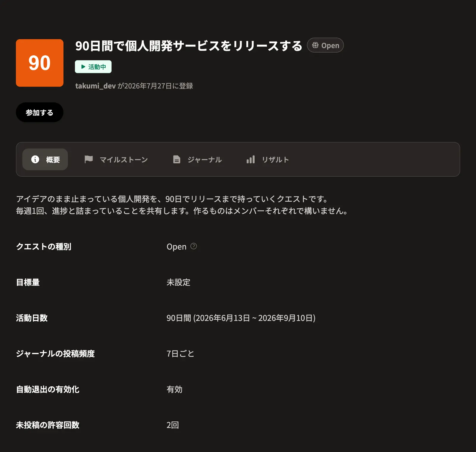Click the 目標量 label
The width and height of the screenshot is (476, 452).
point(28,282)
